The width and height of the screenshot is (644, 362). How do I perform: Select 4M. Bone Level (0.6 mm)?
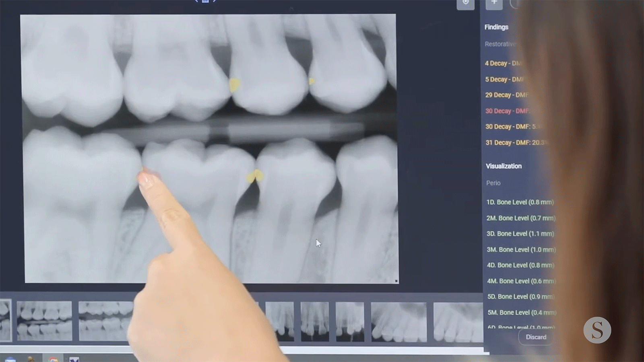pos(521,281)
